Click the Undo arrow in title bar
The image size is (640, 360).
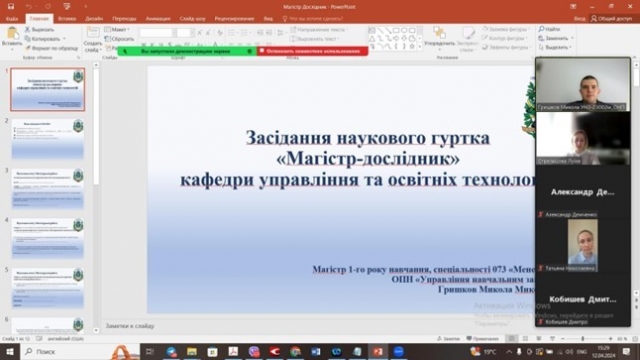coord(28,7)
